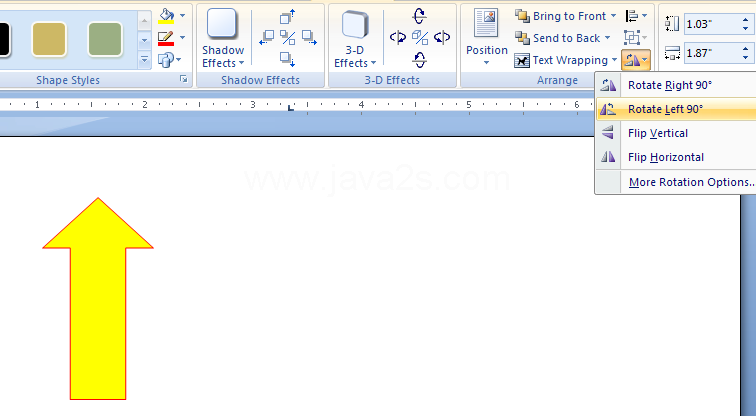This screenshot has width=756, height=416.
Task: Expand the Send to Back arrow
Action: tap(608, 38)
